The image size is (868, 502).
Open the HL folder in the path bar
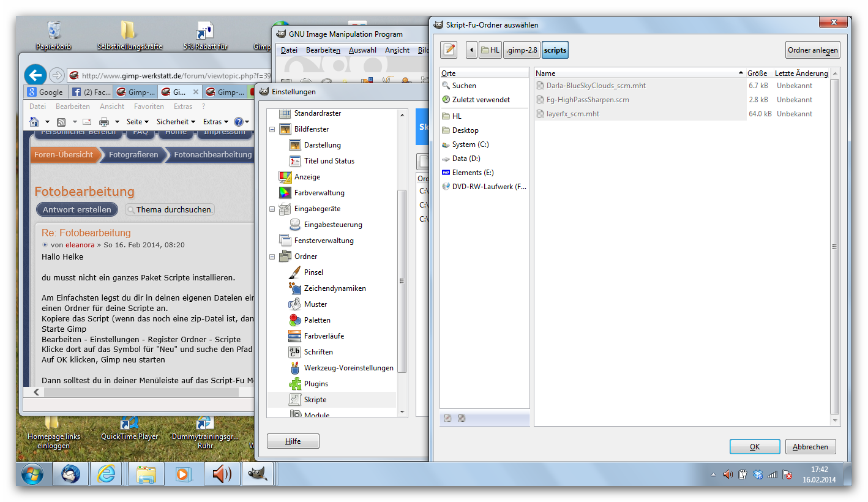pyautogui.click(x=490, y=50)
